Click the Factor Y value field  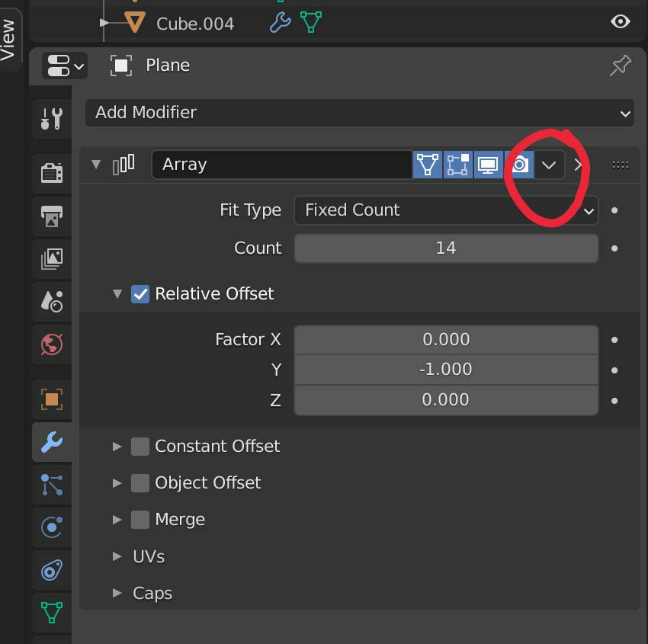coord(446,370)
